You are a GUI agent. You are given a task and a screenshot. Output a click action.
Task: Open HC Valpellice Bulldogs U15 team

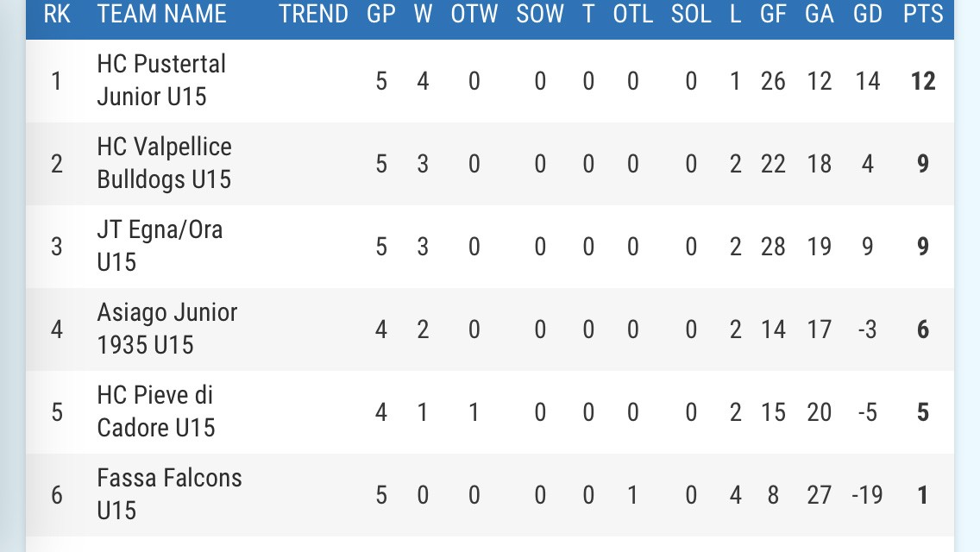tap(164, 163)
